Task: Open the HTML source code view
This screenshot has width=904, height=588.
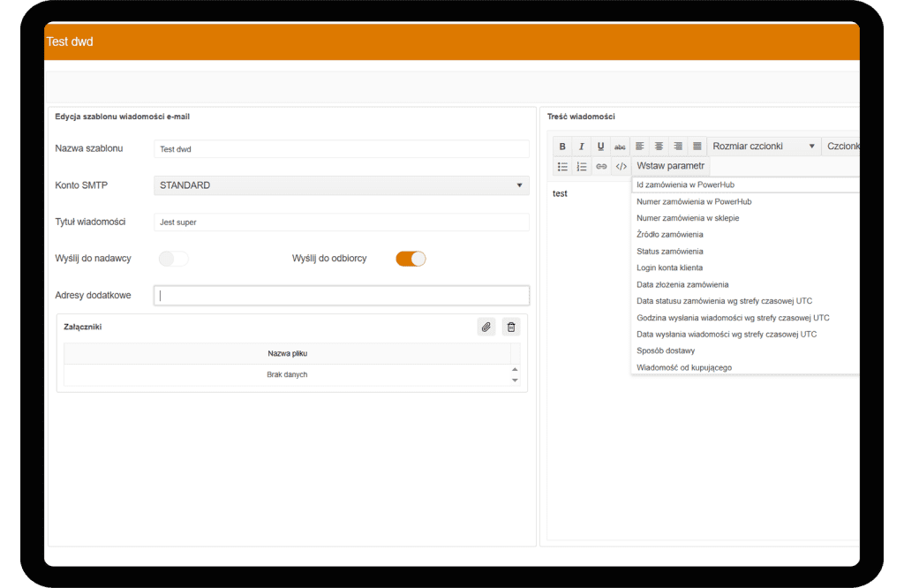Action: 621,166
